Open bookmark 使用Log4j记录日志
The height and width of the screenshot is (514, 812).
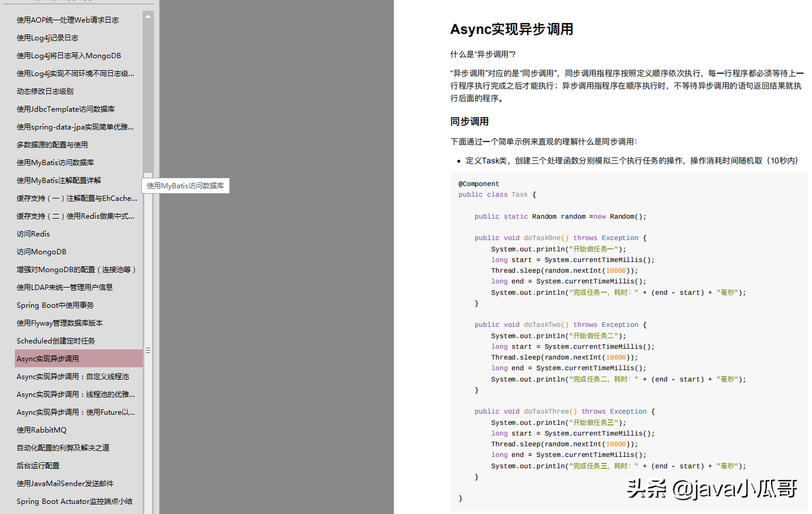click(x=48, y=37)
